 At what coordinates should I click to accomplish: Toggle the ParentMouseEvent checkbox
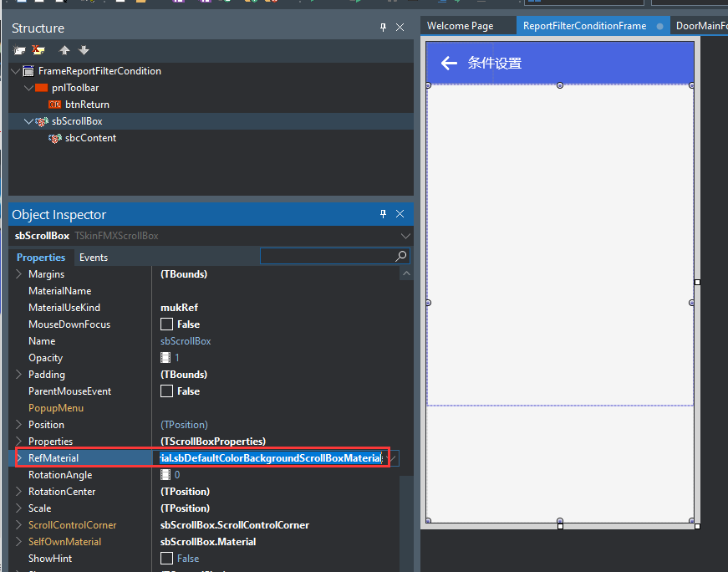[166, 391]
